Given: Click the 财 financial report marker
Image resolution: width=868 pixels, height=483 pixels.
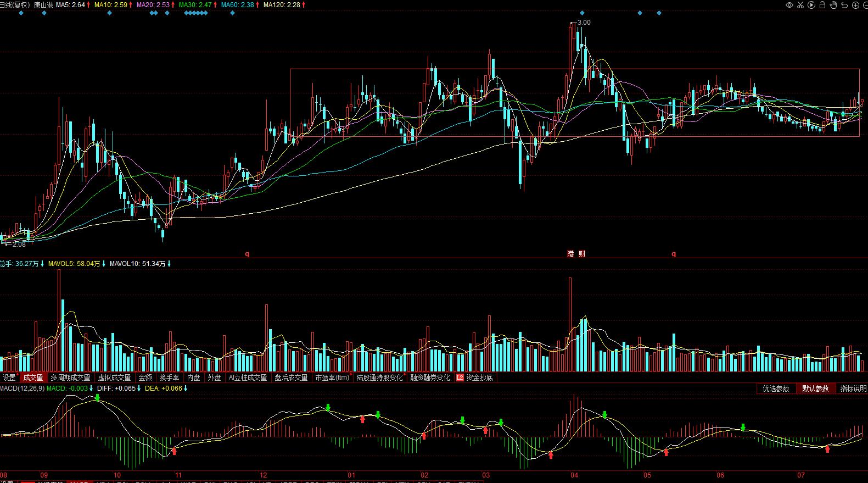Looking at the screenshot, I should point(582,254).
